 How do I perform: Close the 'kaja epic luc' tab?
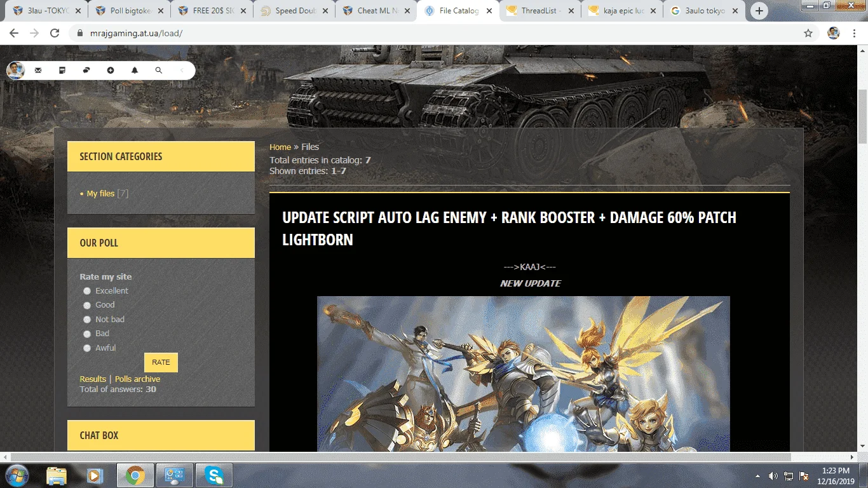[652, 11]
